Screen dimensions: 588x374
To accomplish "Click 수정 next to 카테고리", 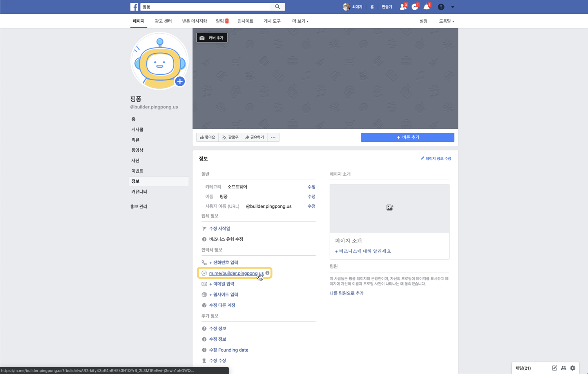I will [x=311, y=187].
